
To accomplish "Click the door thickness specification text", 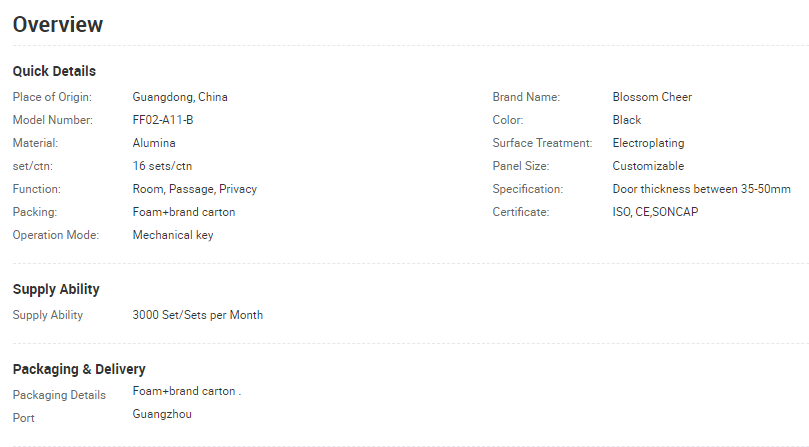I will click(x=701, y=189).
